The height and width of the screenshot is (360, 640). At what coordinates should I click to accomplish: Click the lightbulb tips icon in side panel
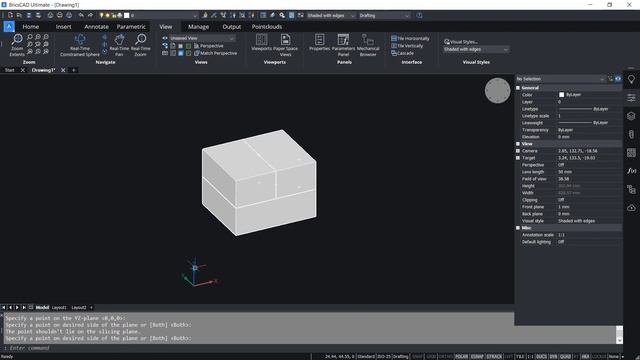pos(631,80)
